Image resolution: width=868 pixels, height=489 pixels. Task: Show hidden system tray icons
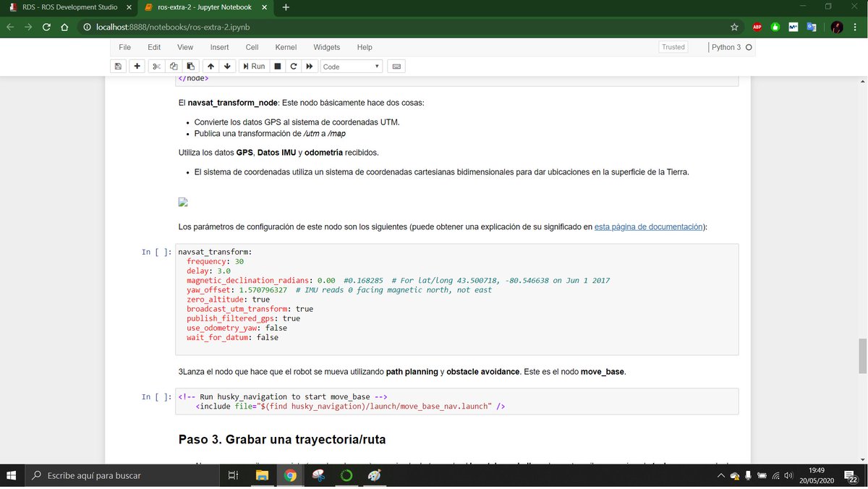[x=720, y=475]
